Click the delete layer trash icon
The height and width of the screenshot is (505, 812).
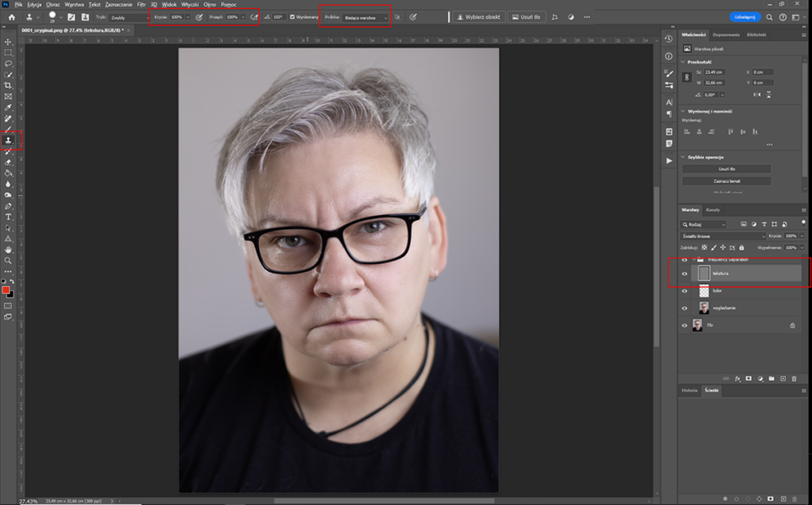pyautogui.click(x=794, y=379)
